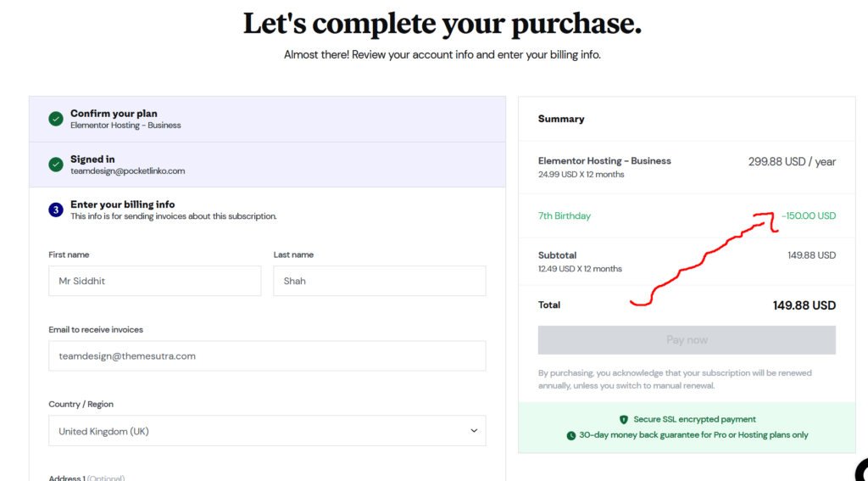Screen dimensions: 868x481
Task: Click the Last name input with Shah
Action: point(380,281)
